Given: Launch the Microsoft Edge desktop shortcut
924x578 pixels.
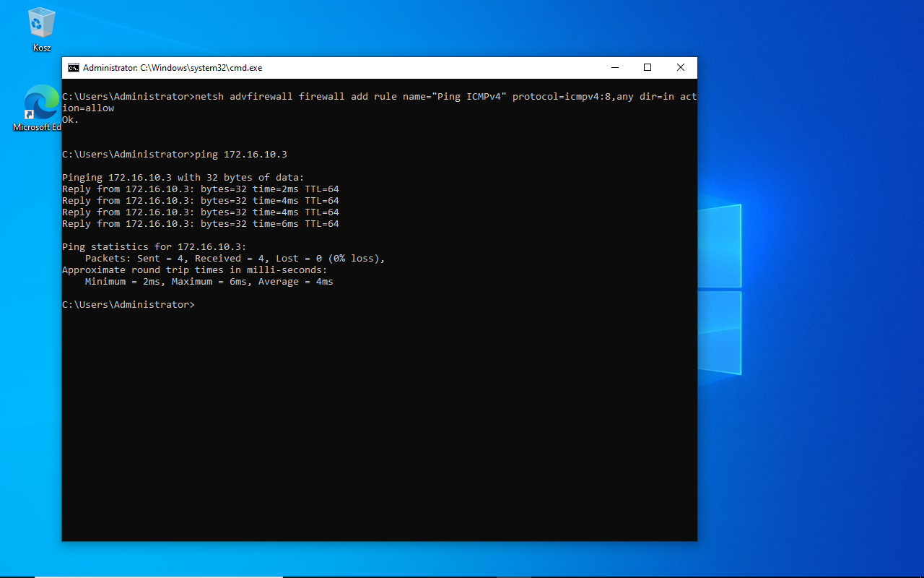Looking at the screenshot, I should (x=40, y=108).
